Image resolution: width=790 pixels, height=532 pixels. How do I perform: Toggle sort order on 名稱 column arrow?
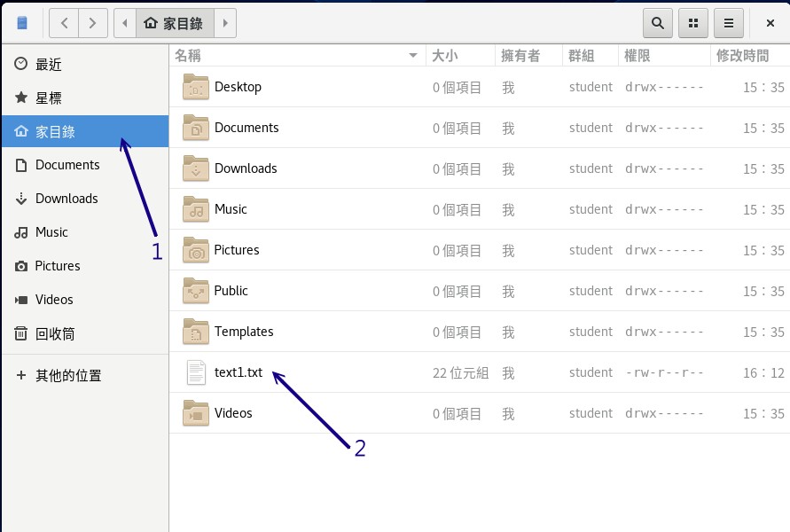412,56
